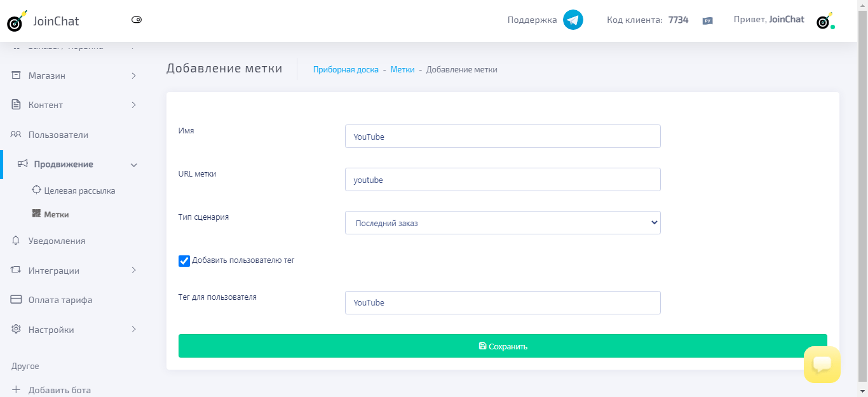This screenshot has height=397, width=868.
Task: Open the JoinChat profile avatar icon
Action: tap(824, 20)
